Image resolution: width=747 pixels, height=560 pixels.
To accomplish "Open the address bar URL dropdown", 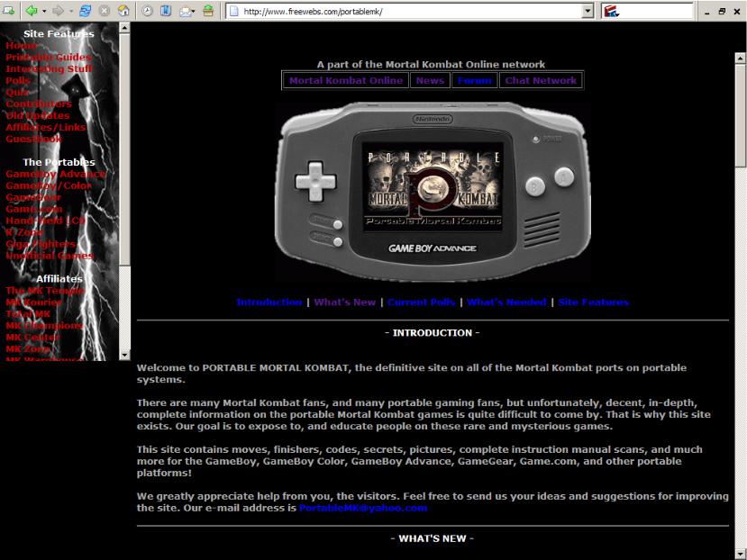I will 588,11.
